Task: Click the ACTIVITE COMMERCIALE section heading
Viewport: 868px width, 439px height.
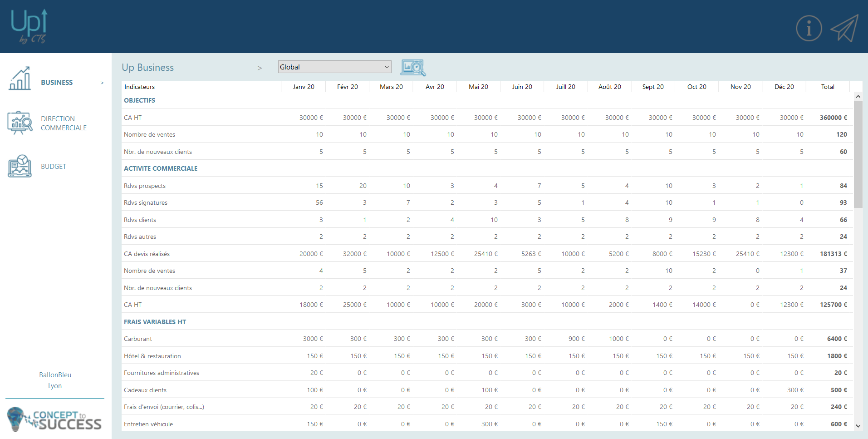Action: tap(161, 168)
